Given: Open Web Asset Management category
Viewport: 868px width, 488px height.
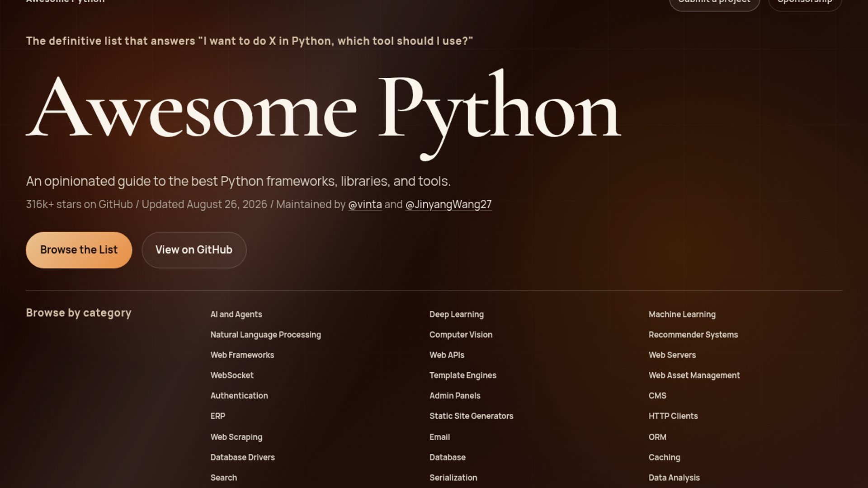Looking at the screenshot, I should 694,375.
